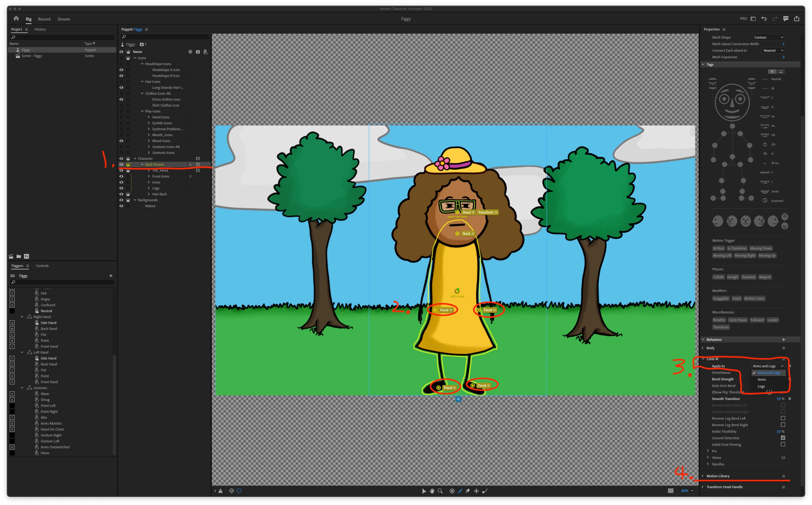This screenshot has width=812, height=505.
Task: Go to Home screen icon
Action: click(x=16, y=19)
